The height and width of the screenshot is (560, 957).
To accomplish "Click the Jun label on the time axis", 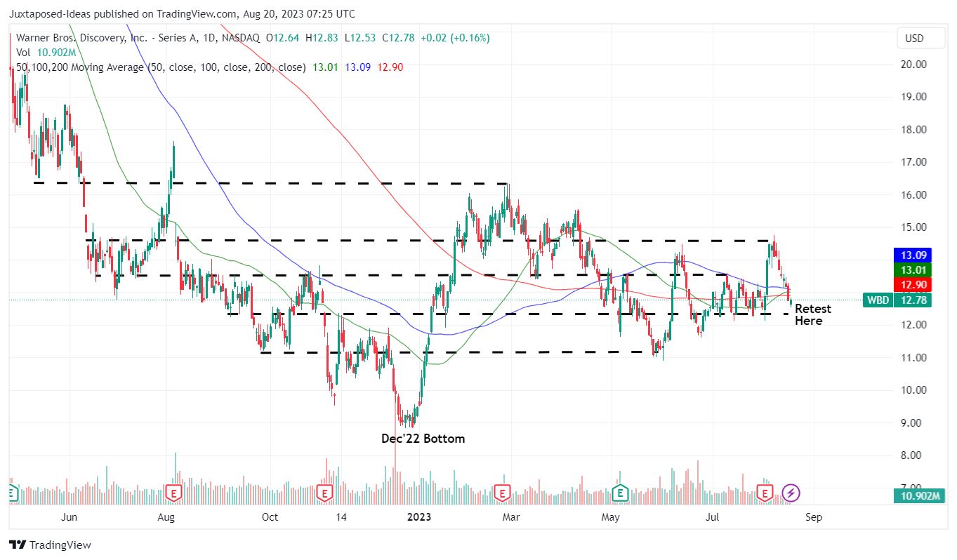I will 69,517.
